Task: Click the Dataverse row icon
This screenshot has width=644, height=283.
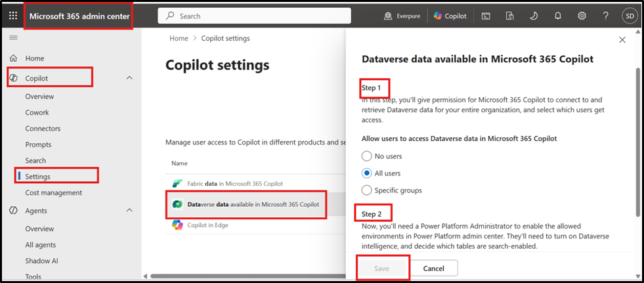Action: [177, 204]
